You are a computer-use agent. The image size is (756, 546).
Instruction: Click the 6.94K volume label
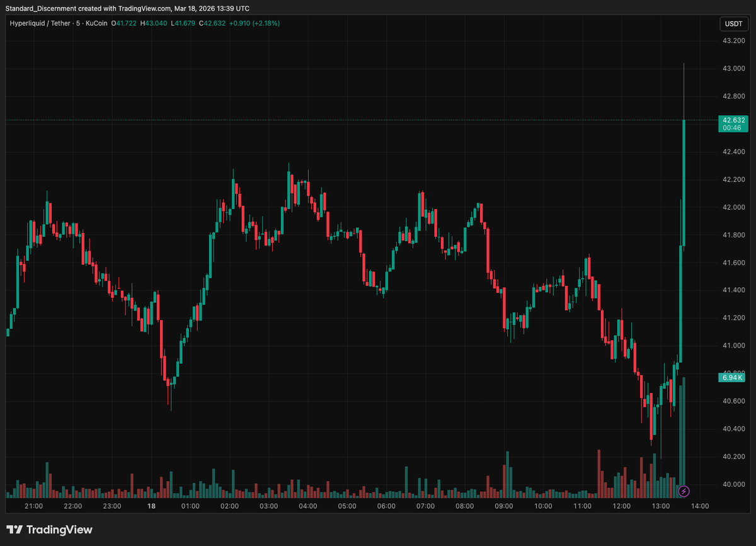[x=733, y=378]
